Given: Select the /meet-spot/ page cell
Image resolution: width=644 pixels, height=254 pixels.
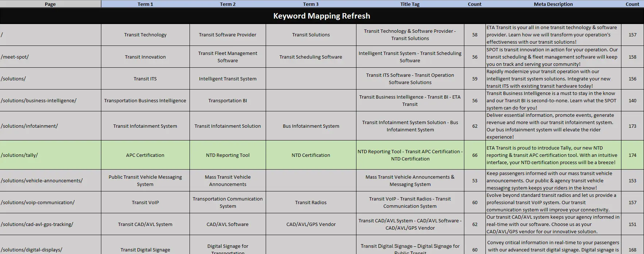Looking at the screenshot, I should [x=50, y=57].
